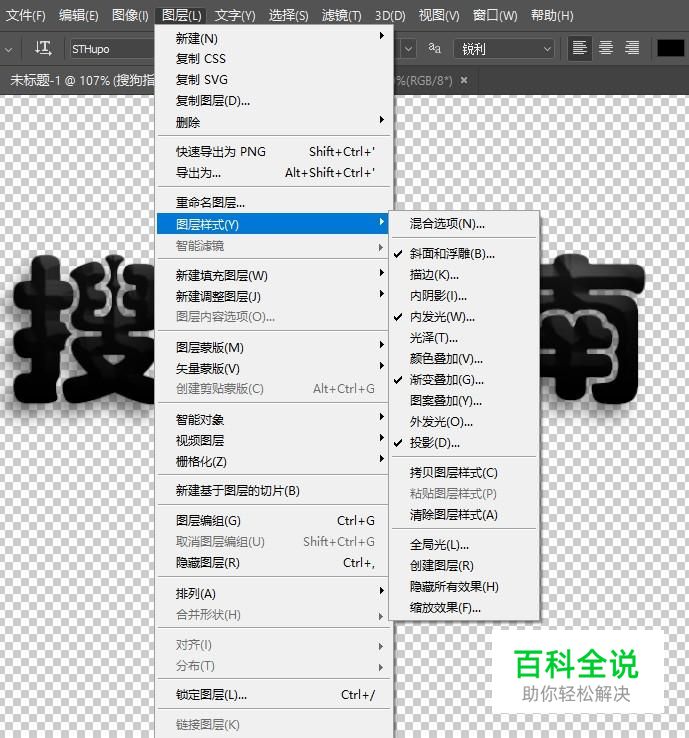Screen dimensions: 689x738
Task: Choose 图层编组(G) group layers
Action: (273, 521)
